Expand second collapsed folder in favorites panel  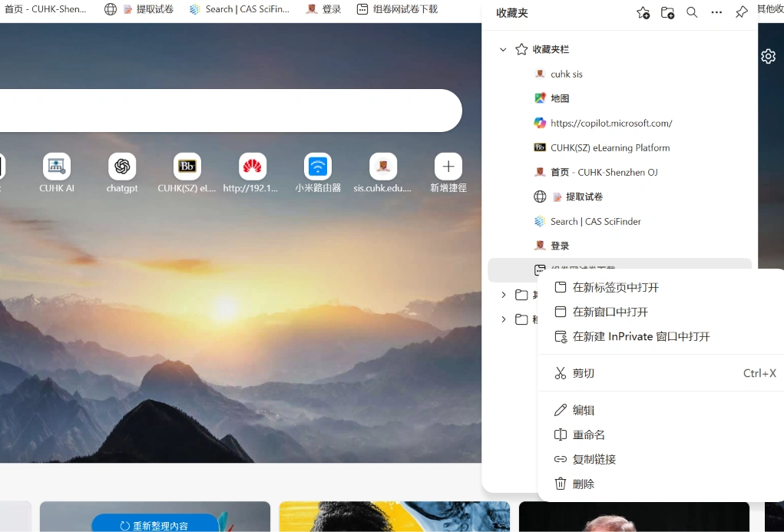point(504,319)
